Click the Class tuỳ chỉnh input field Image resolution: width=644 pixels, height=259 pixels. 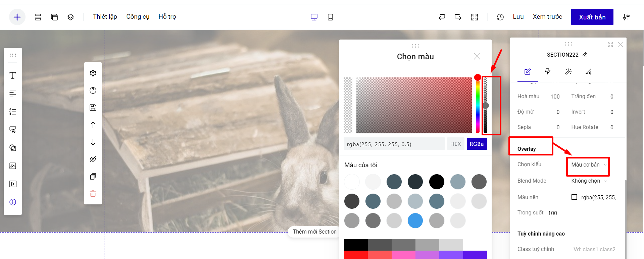click(594, 249)
